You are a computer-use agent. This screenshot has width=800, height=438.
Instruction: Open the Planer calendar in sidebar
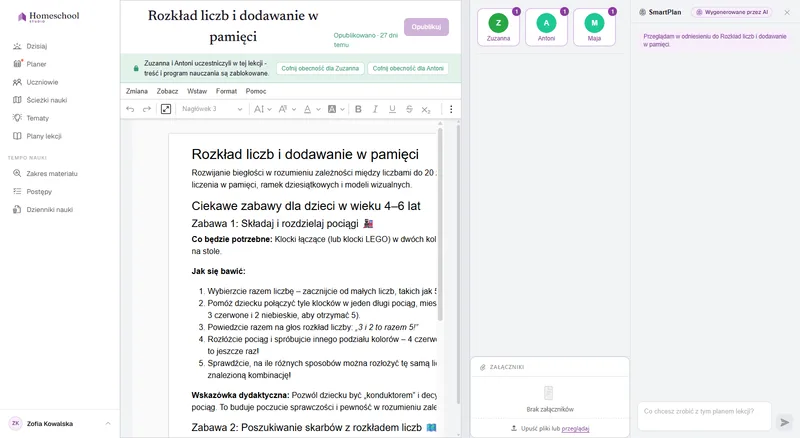pos(36,64)
